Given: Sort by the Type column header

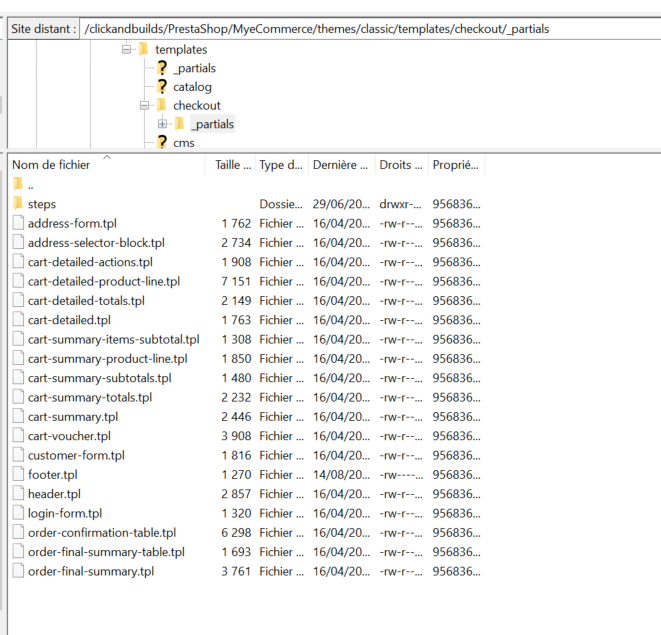Looking at the screenshot, I should 281,165.
